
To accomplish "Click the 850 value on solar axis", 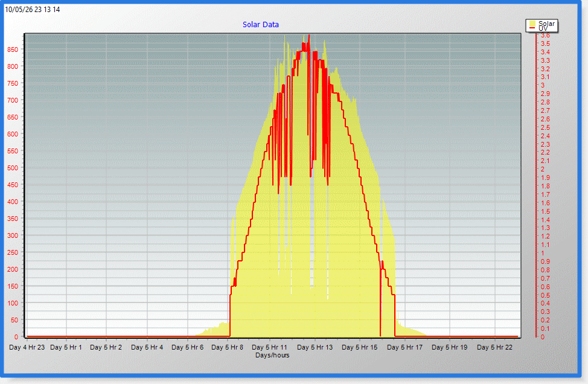I will coord(12,50).
